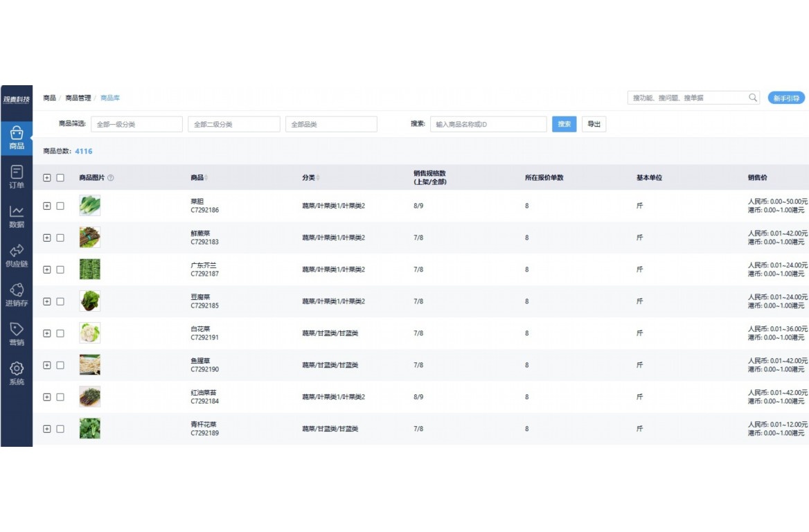Click the blue 搜索 button

pyautogui.click(x=564, y=124)
